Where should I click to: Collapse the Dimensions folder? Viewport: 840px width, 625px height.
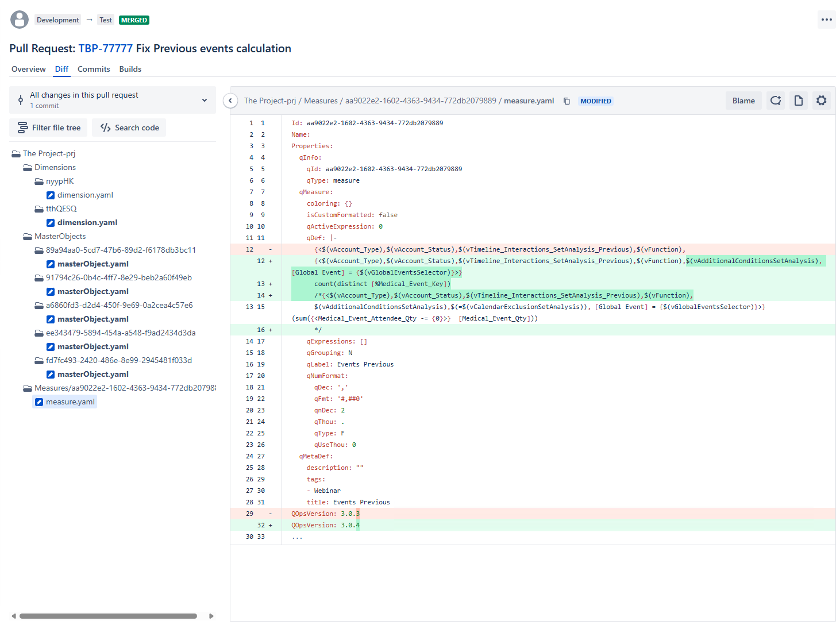point(28,168)
